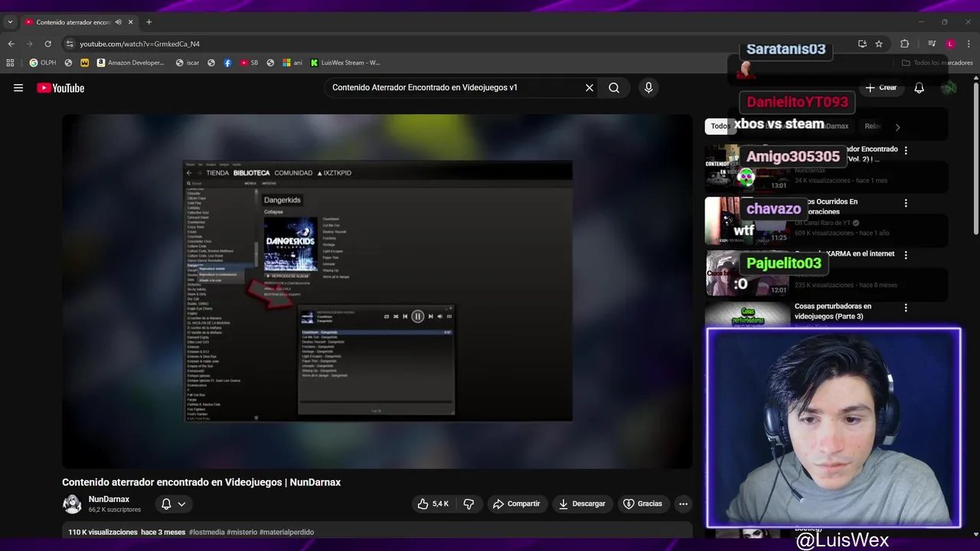The width and height of the screenshot is (980, 551).
Task: Click the main video player
Action: tap(377, 291)
